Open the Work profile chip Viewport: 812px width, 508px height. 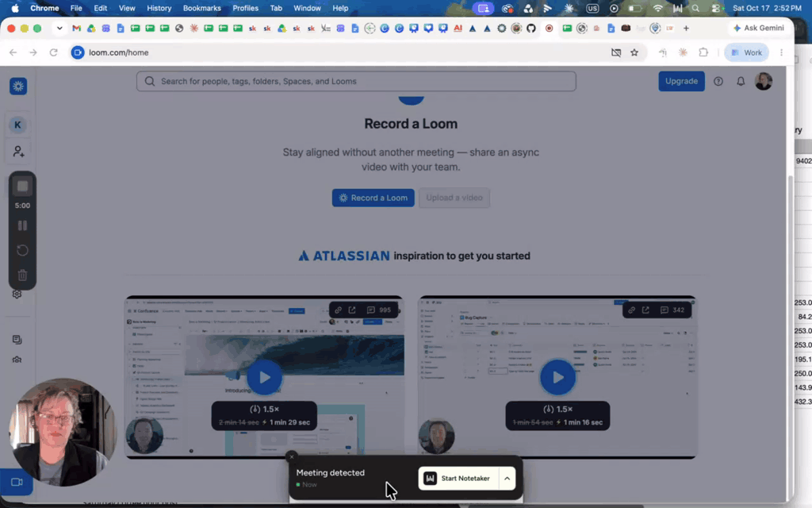746,52
